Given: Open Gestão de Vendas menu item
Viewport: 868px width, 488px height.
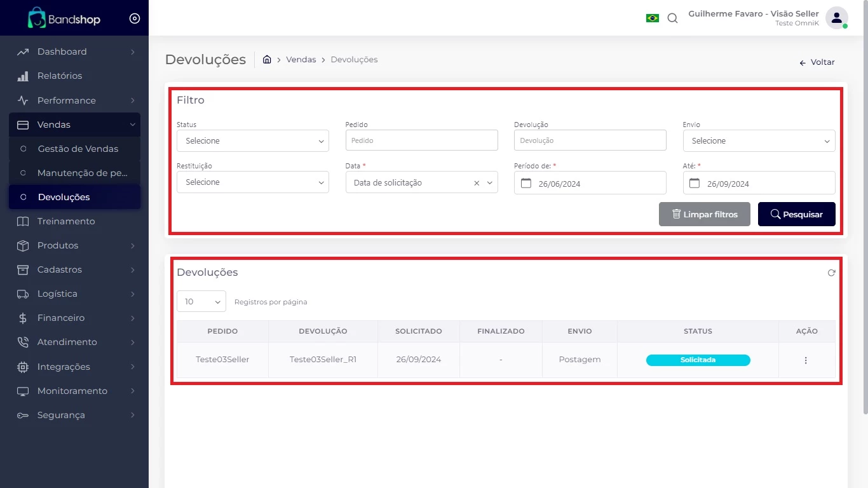Looking at the screenshot, I should coord(78,149).
